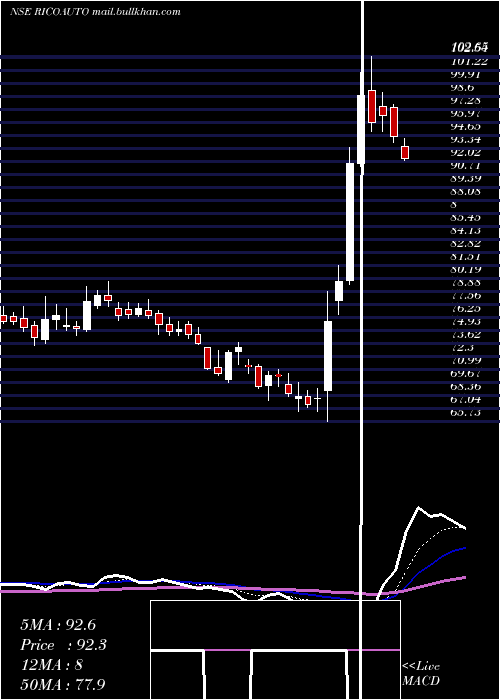Select the 65.73 bottom price label
Image resolution: width=500 pixels, height=700 pixels.
[467, 412]
